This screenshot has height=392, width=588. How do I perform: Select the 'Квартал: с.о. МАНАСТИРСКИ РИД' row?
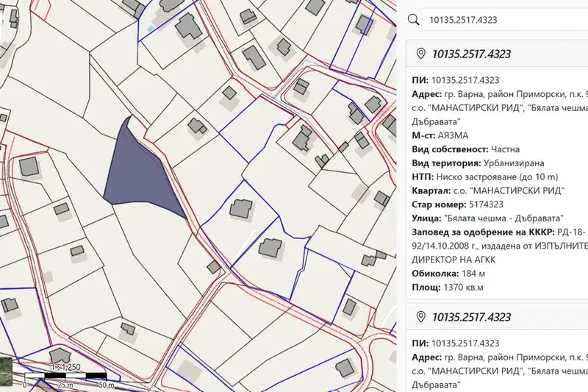tap(488, 190)
